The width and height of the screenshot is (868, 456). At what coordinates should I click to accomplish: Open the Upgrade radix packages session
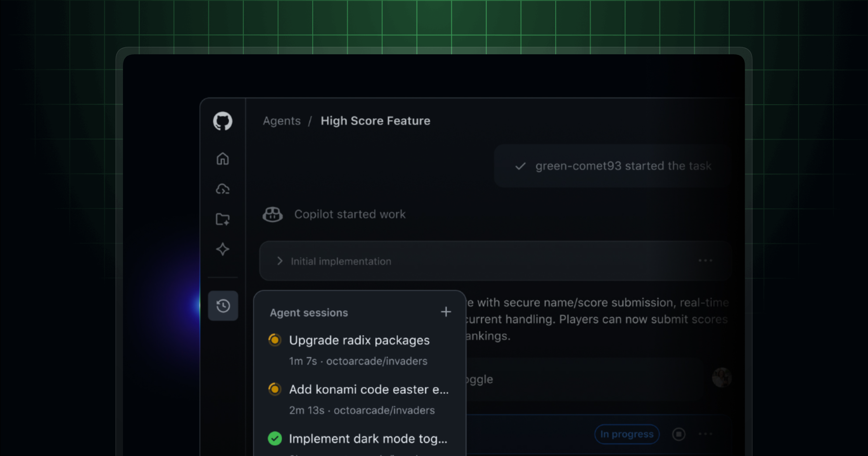pyautogui.click(x=359, y=340)
